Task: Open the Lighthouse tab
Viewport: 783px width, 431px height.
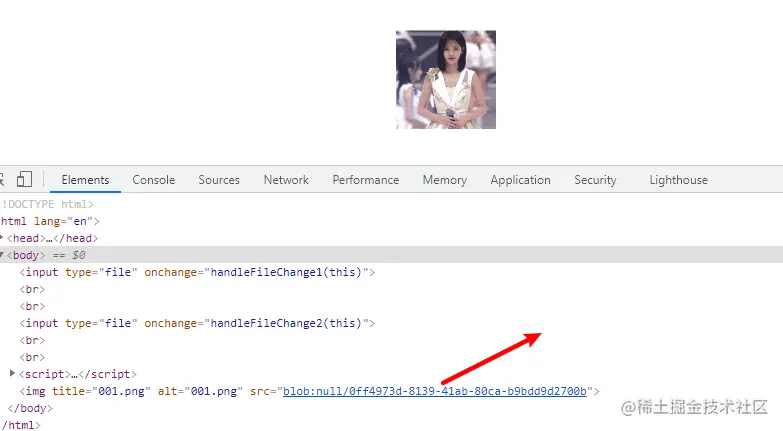Action: 679,180
